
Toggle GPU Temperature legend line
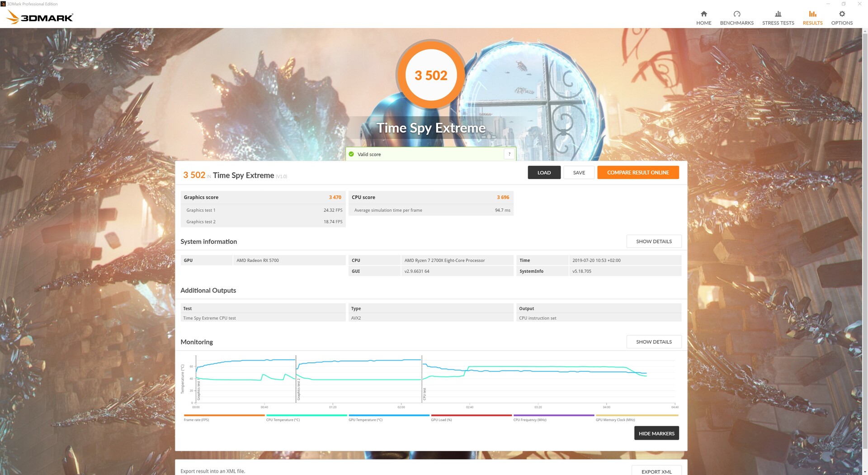click(389, 415)
